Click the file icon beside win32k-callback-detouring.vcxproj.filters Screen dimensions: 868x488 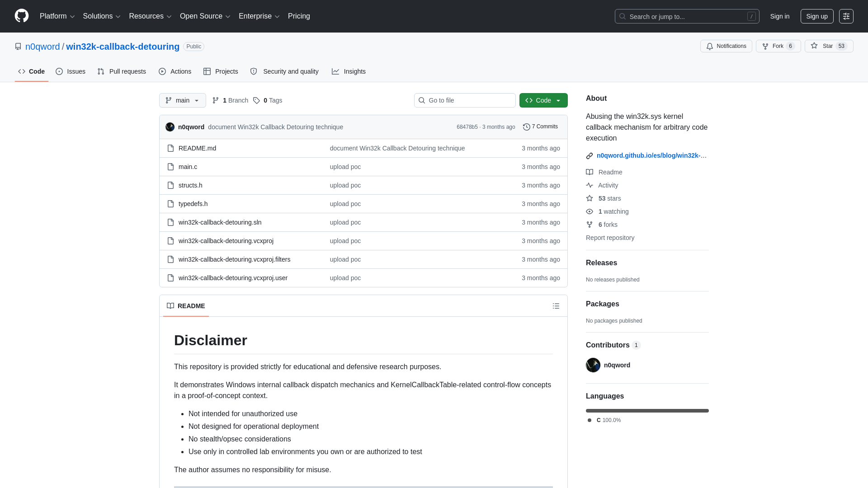170,259
